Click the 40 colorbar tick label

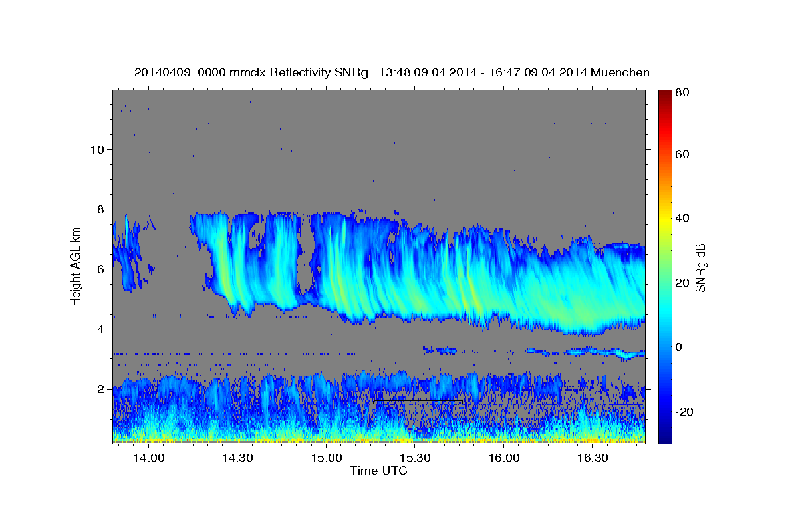682,218
